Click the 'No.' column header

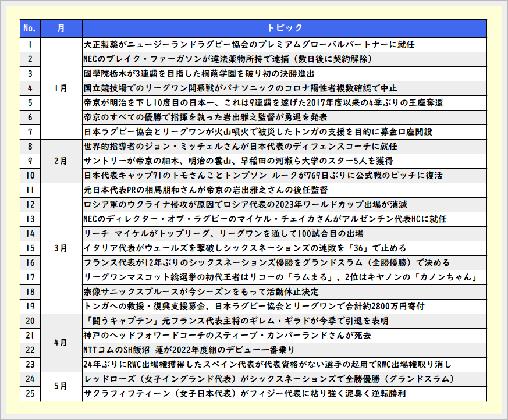[29, 28]
